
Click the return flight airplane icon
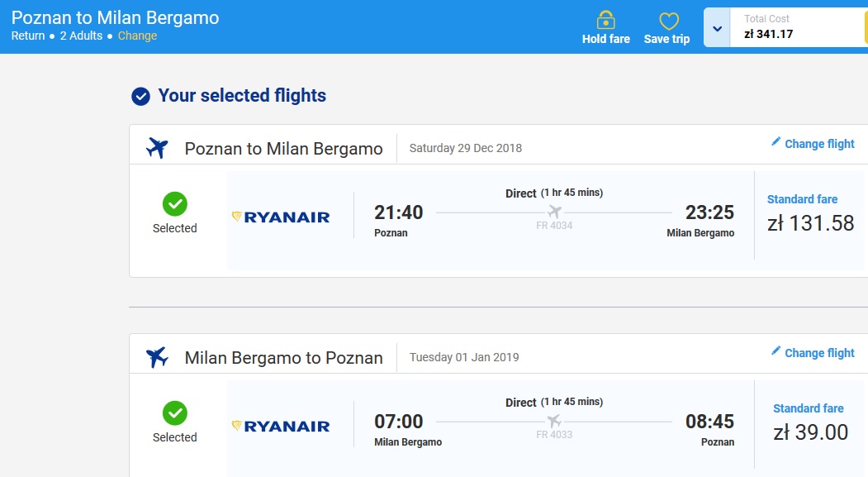point(157,357)
